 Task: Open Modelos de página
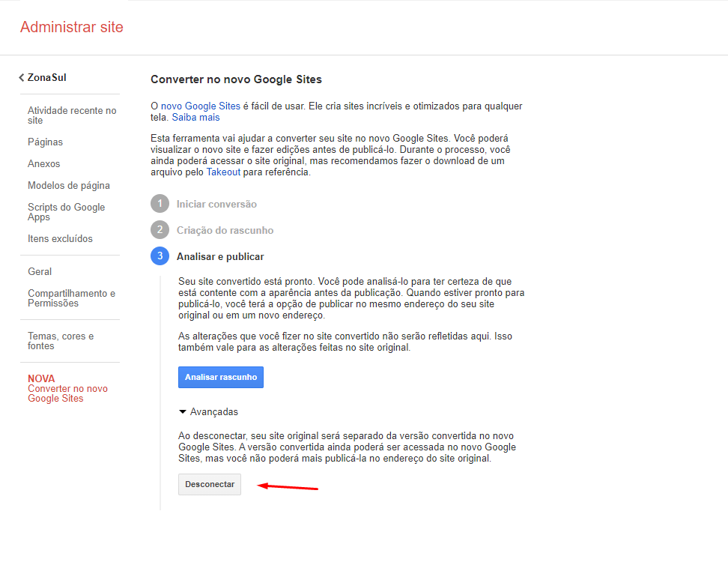pyautogui.click(x=69, y=186)
